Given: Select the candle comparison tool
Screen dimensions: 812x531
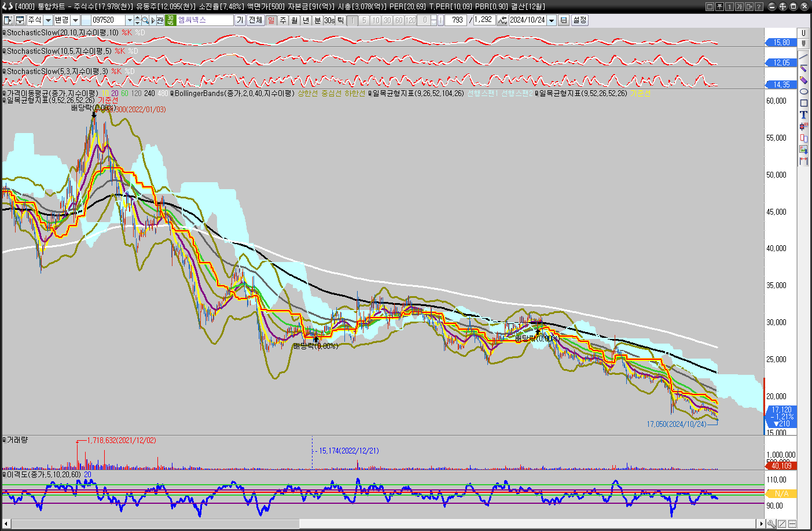Looking at the screenshot, I should pos(803,138).
